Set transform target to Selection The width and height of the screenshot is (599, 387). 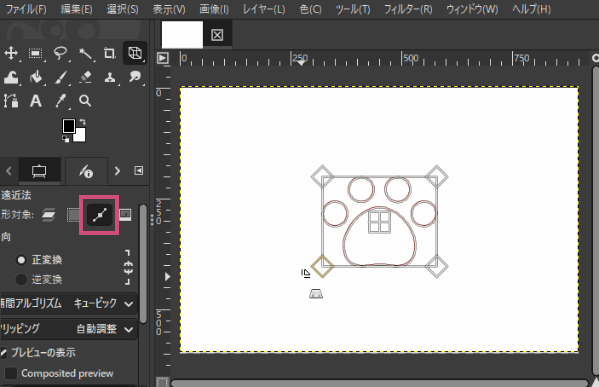point(73,215)
